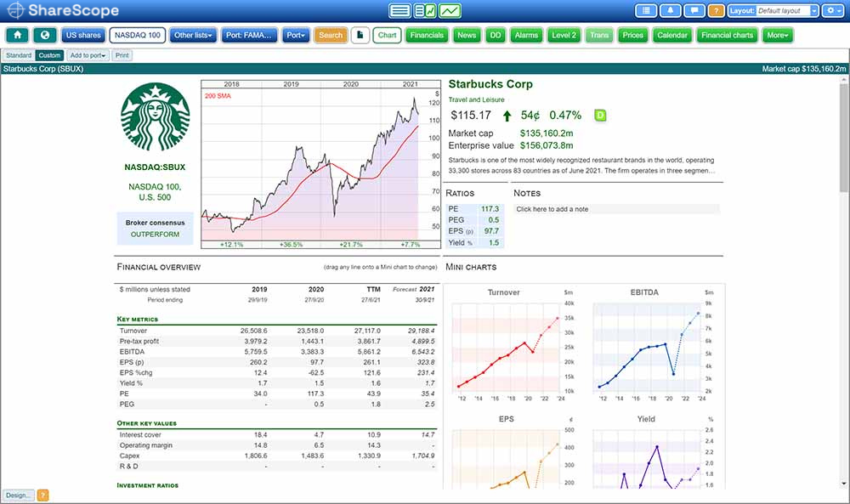Switch to the News tab
Image resolution: width=850 pixels, height=504 pixels.
(466, 36)
